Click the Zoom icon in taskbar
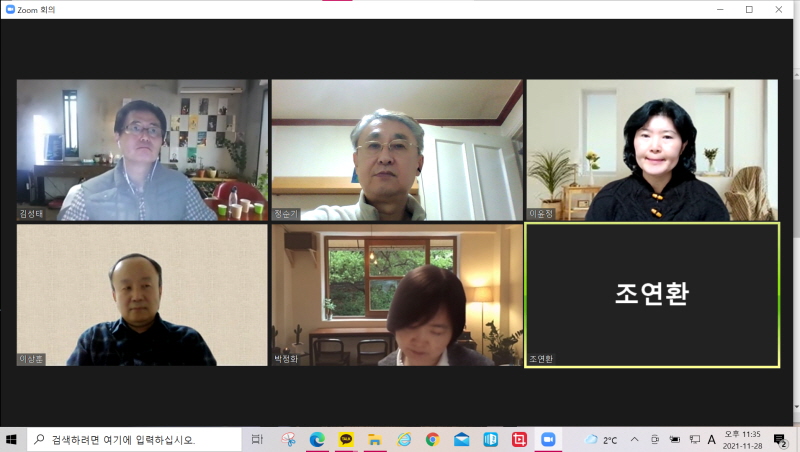This screenshot has width=800, height=452. (x=548, y=439)
